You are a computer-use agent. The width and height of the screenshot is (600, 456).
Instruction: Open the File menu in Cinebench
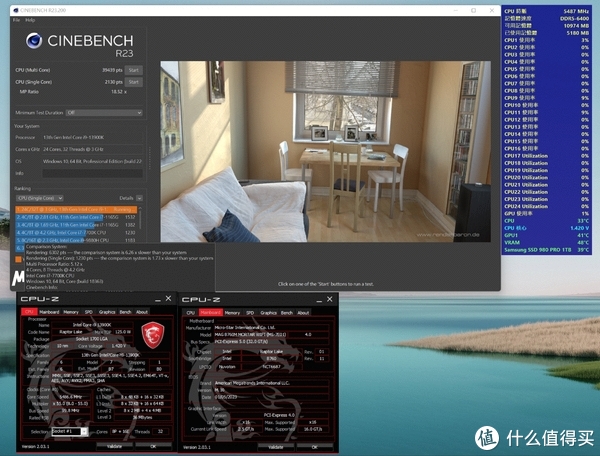[x=16, y=20]
